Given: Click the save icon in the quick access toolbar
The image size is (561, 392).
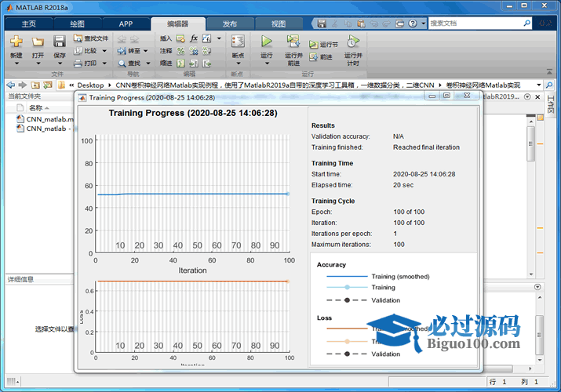Looking at the screenshot, I should tap(322, 24).
